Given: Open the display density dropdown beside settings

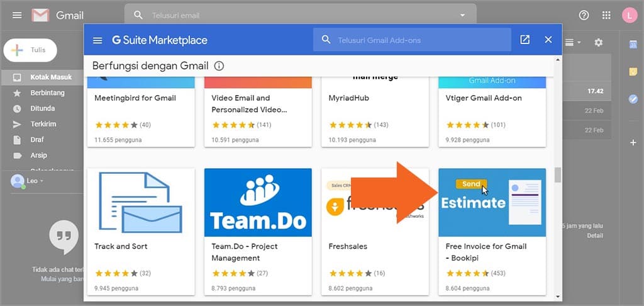Looking at the screenshot, I should coord(574,42).
